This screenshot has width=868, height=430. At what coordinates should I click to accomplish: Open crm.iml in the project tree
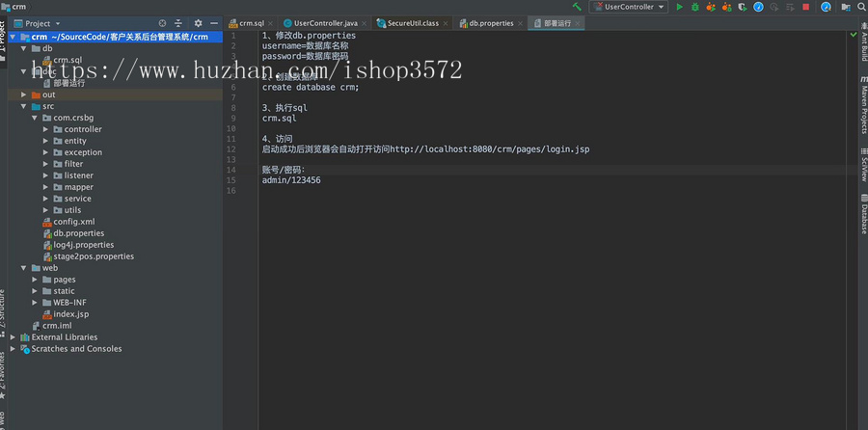57,326
